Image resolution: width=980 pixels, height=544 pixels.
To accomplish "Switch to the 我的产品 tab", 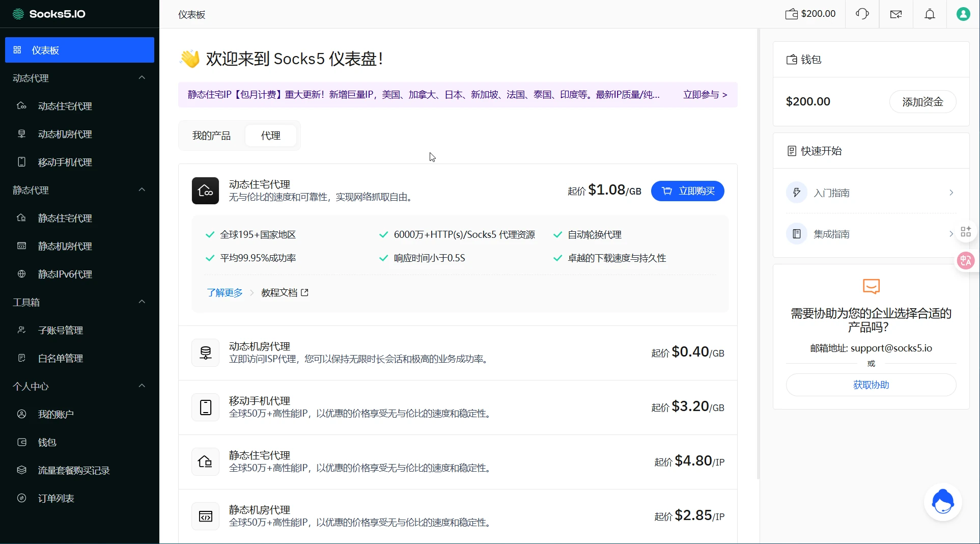I will [x=211, y=135].
